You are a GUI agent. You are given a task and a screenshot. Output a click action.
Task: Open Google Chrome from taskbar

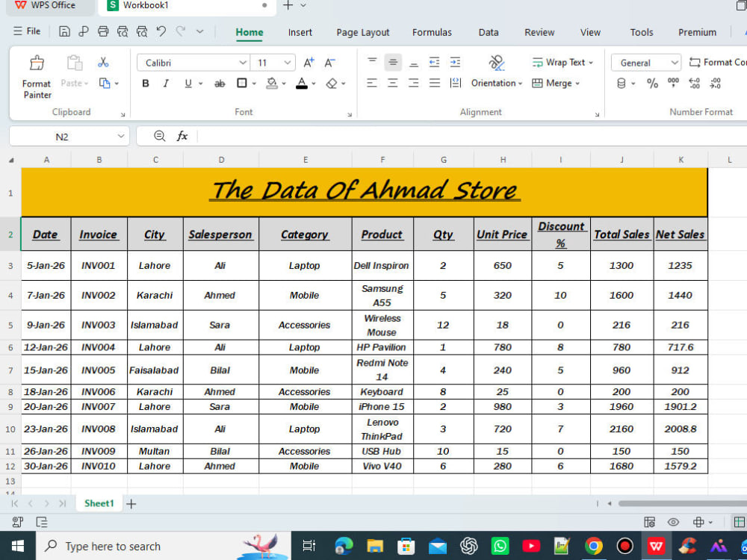pyautogui.click(x=594, y=546)
